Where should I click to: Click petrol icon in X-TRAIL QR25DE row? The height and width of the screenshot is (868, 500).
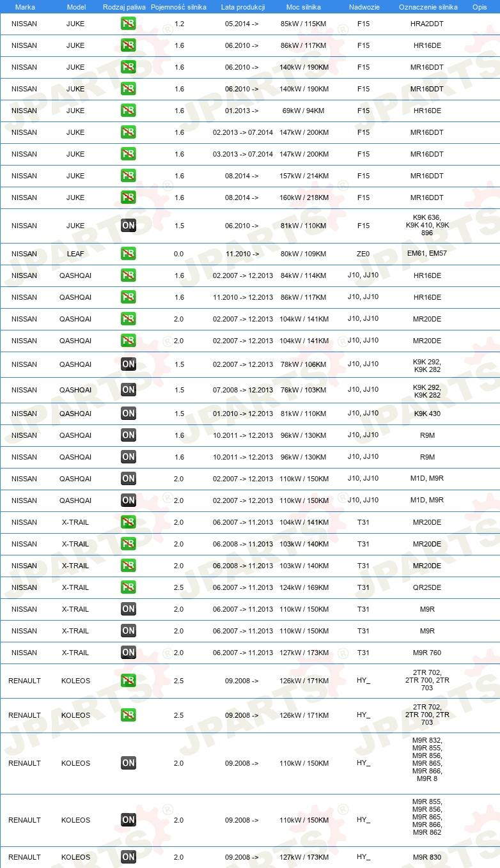click(x=129, y=587)
